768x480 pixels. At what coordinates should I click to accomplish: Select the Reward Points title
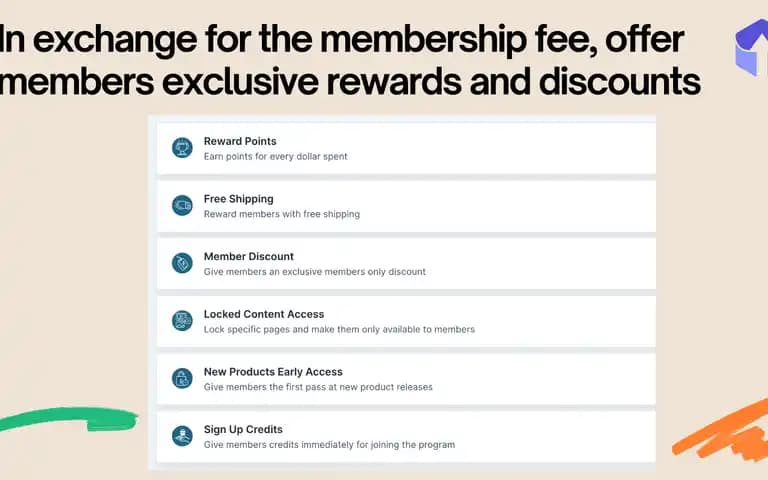pos(240,141)
